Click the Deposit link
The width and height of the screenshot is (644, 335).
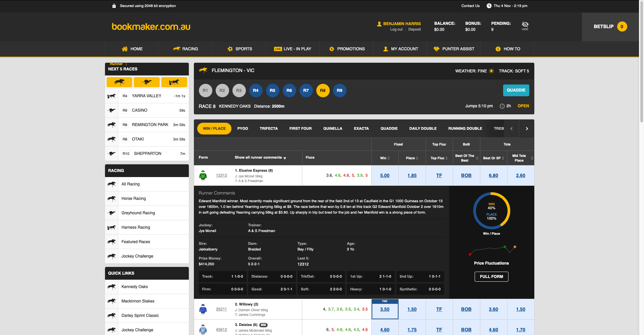click(415, 30)
